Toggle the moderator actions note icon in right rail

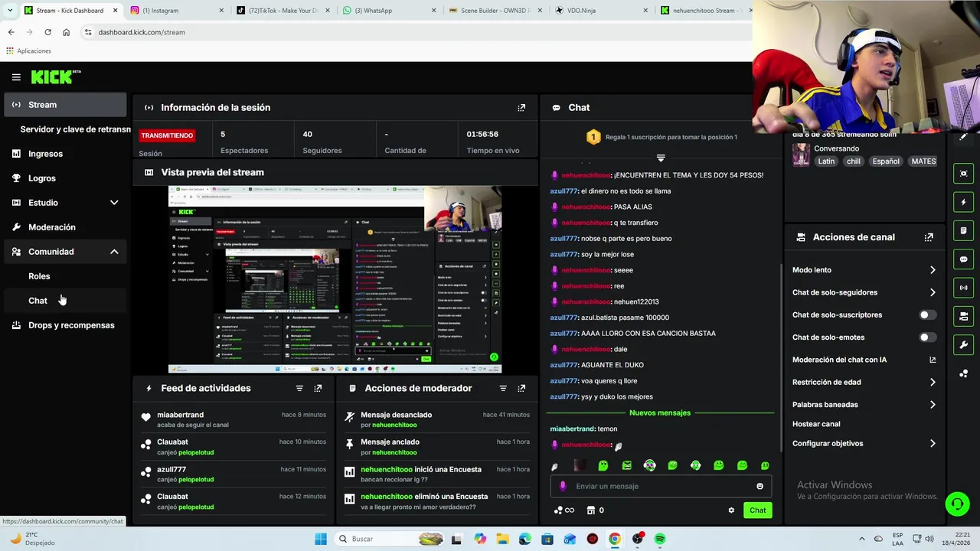[963, 230]
